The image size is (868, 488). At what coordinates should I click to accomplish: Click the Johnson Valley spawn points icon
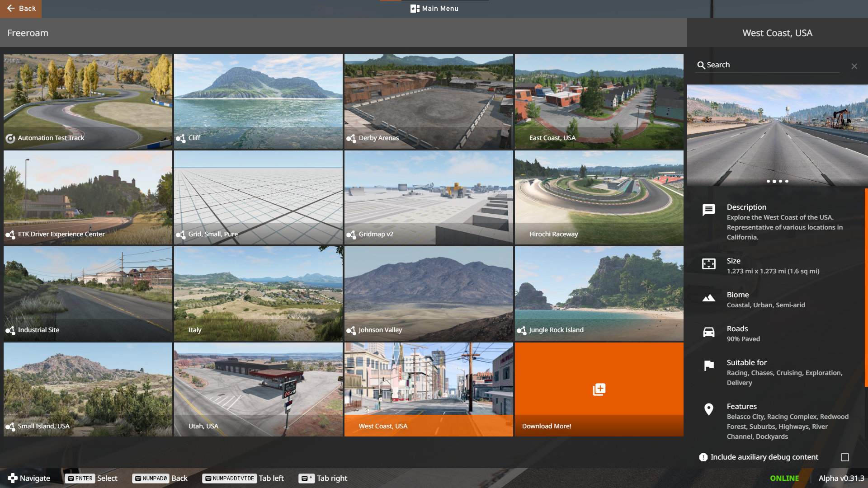tap(351, 330)
